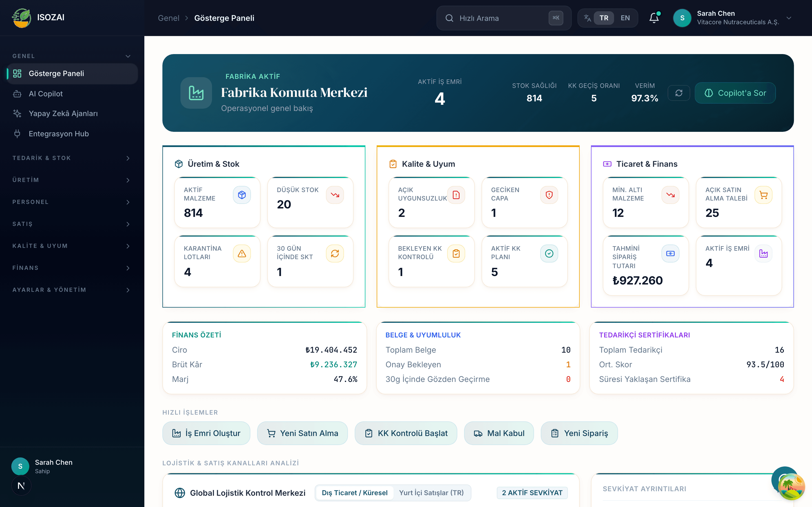
Task: Toggle to Yurt İçi Satışlar (TR) view
Action: [431, 493]
